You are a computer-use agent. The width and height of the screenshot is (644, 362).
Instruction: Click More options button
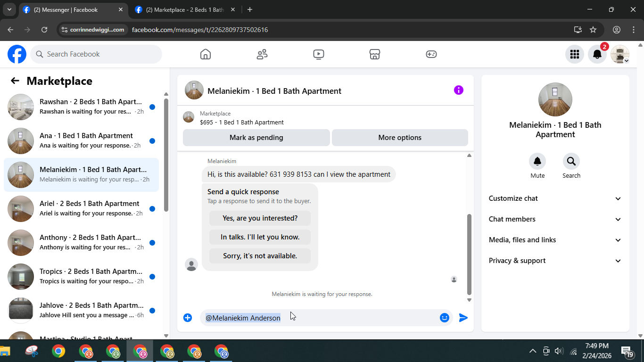400,138
